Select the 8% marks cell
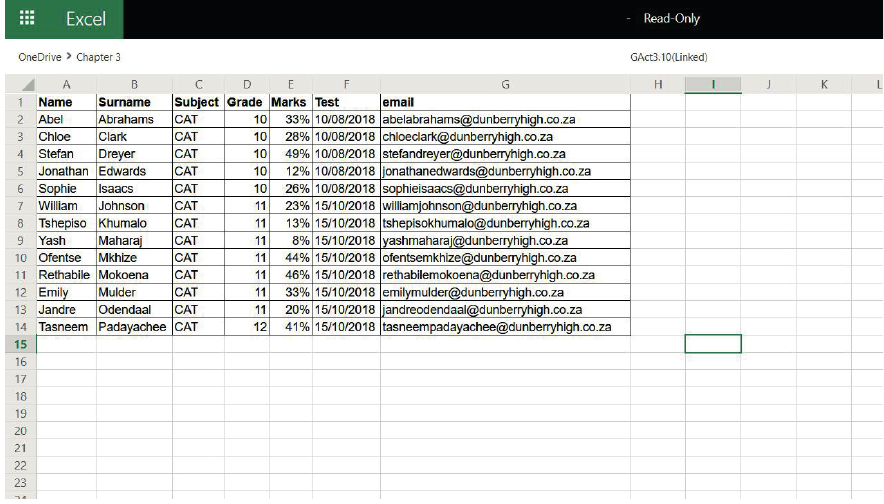The image size is (884, 504). pos(291,240)
